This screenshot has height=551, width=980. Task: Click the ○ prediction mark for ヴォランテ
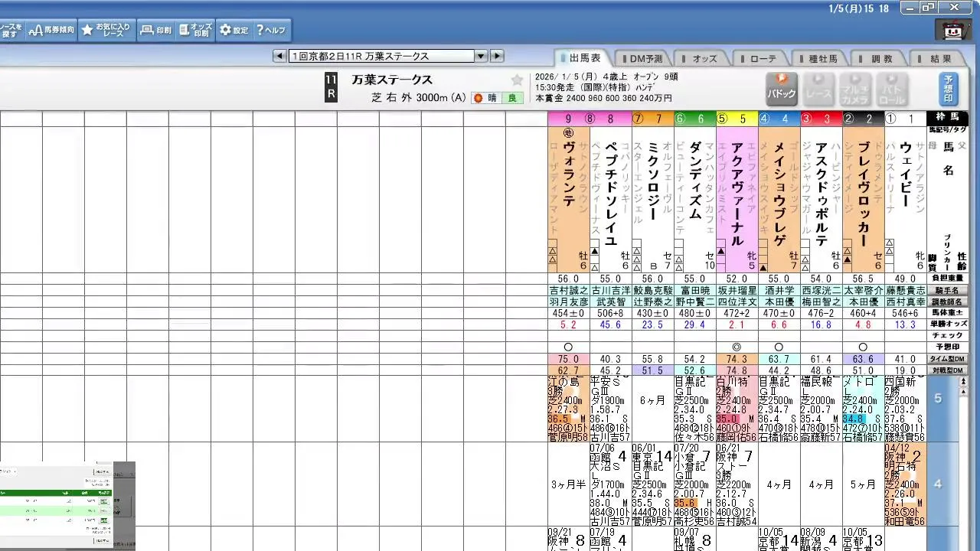568,347
